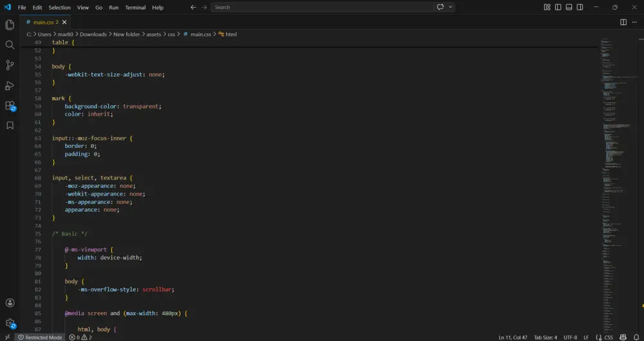Viewport: 644px width, 341px height.
Task: Open the errors and warnings status indicator
Action: (x=80, y=337)
